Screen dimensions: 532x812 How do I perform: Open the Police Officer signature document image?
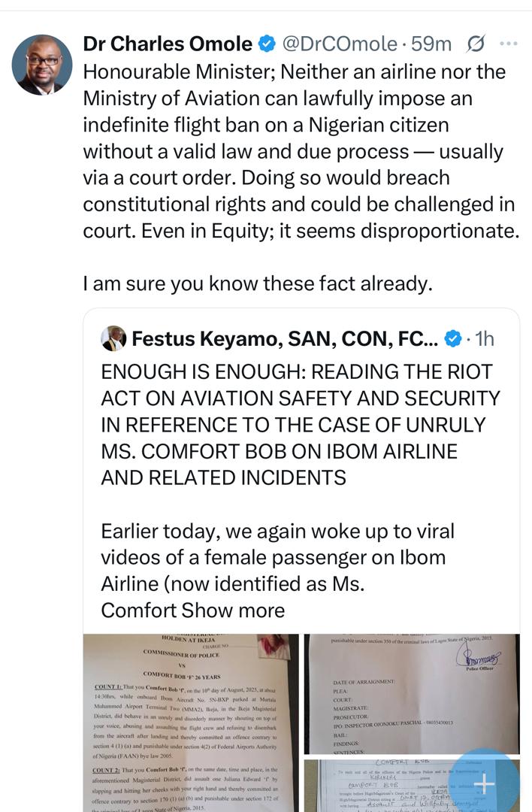[411, 693]
